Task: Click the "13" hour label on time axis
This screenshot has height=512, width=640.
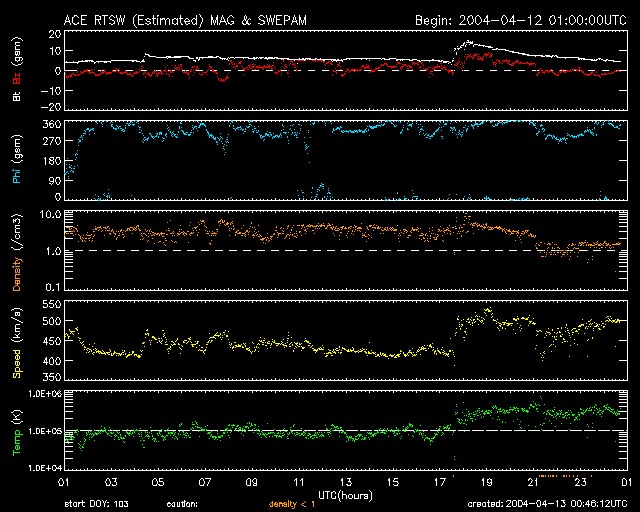Action: tap(346, 482)
